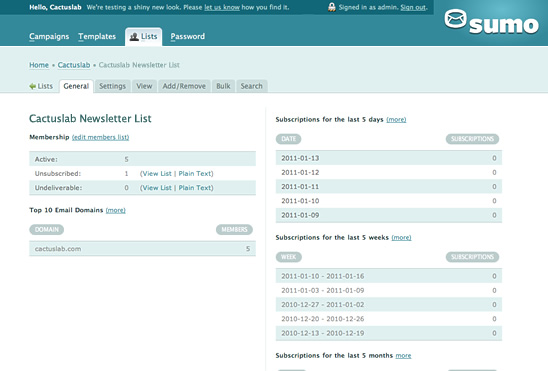
Task: Click the Active members count row
Action: [x=143, y=159]
